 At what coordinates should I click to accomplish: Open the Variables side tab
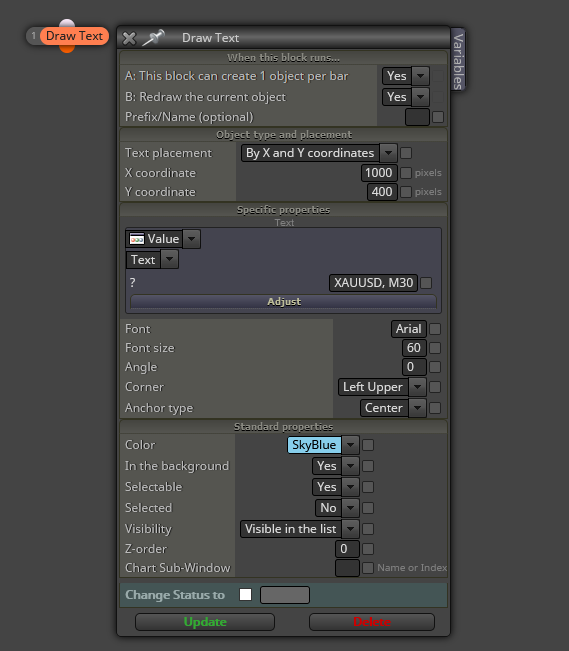[x=458, y=59]
